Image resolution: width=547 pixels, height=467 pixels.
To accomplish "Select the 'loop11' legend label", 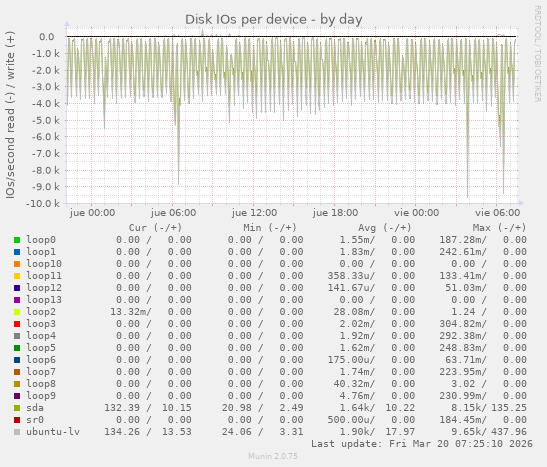I will 44,276.
